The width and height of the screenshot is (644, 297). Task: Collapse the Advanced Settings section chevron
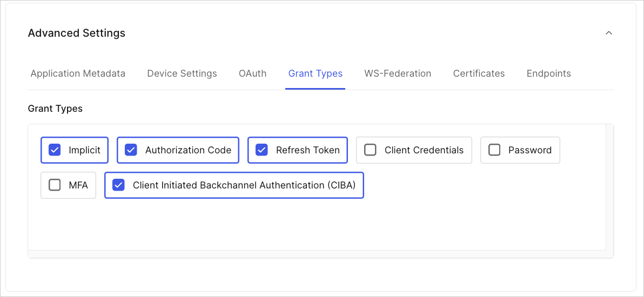(x=609, y=33)
